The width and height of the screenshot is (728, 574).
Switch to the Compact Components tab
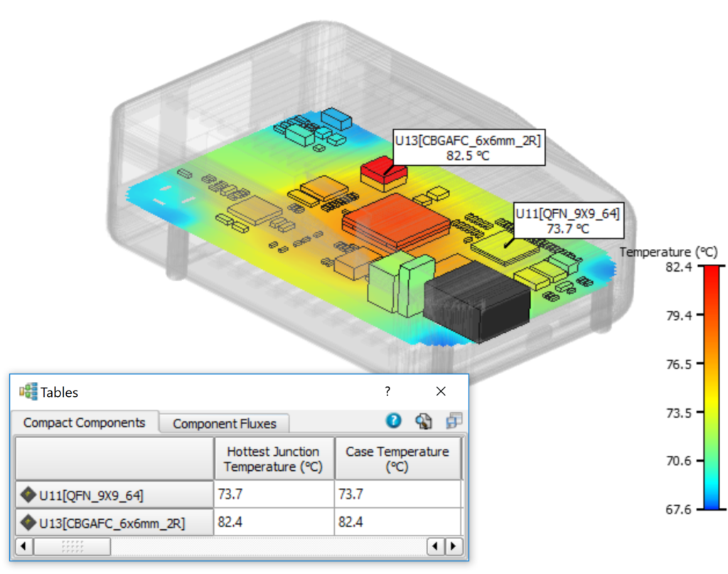point(84,422)
